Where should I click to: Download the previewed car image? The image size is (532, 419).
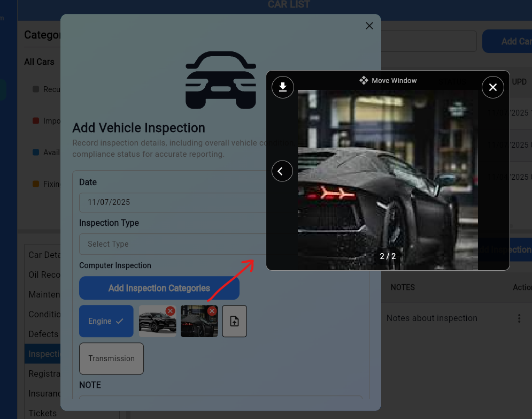(283, 87)
